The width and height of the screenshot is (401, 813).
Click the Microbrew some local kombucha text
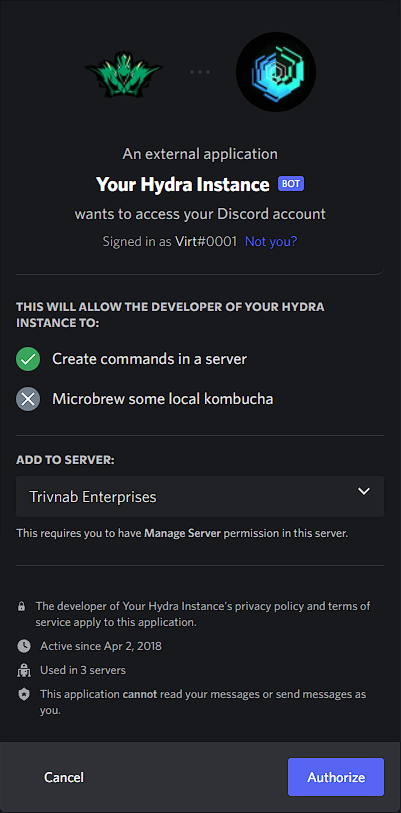click(163, 399)
